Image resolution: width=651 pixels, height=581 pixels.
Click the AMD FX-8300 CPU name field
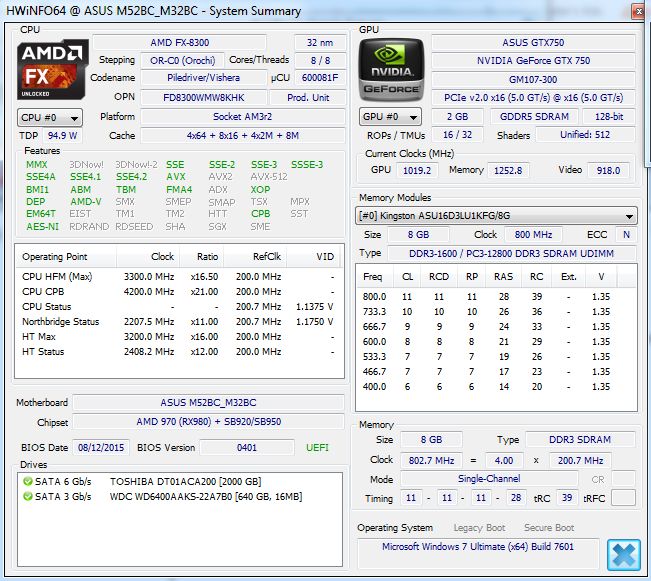pos(179,43)
